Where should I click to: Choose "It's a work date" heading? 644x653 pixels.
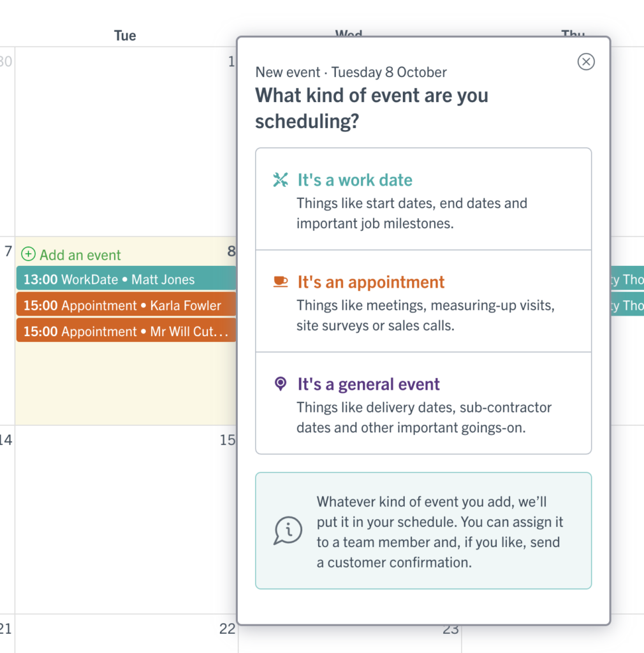355,180
